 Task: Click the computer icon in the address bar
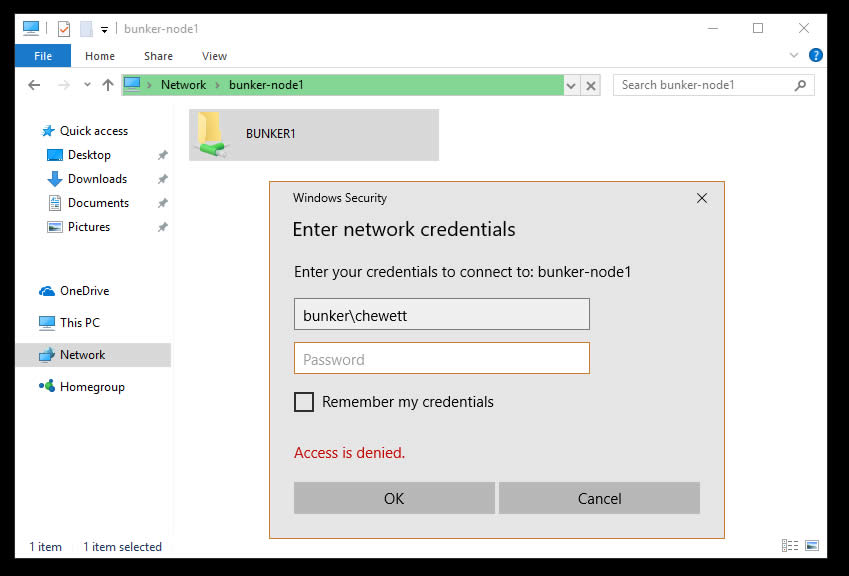pyautogui.click(x=131, y=85)
